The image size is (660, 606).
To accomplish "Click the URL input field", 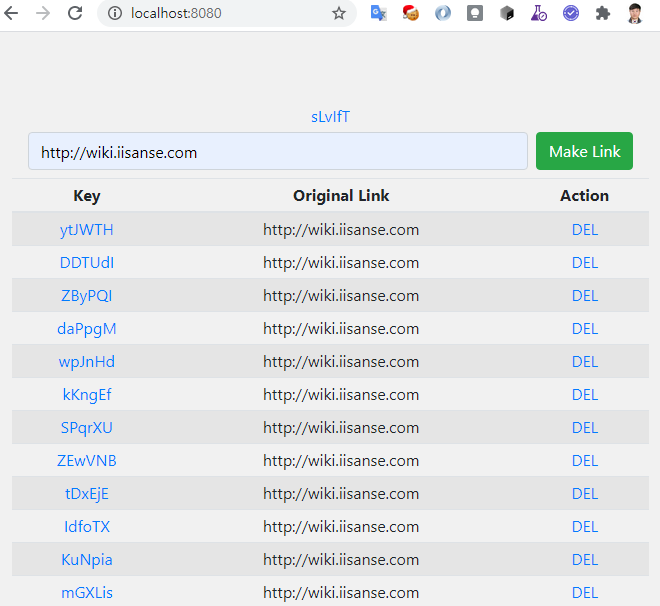I will (x=278, y=152).
